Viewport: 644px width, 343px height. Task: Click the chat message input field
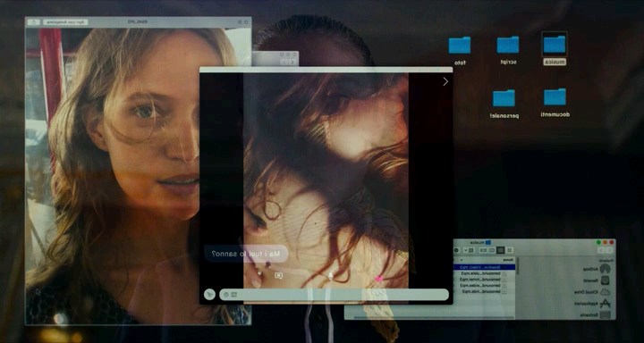[334, 295]
